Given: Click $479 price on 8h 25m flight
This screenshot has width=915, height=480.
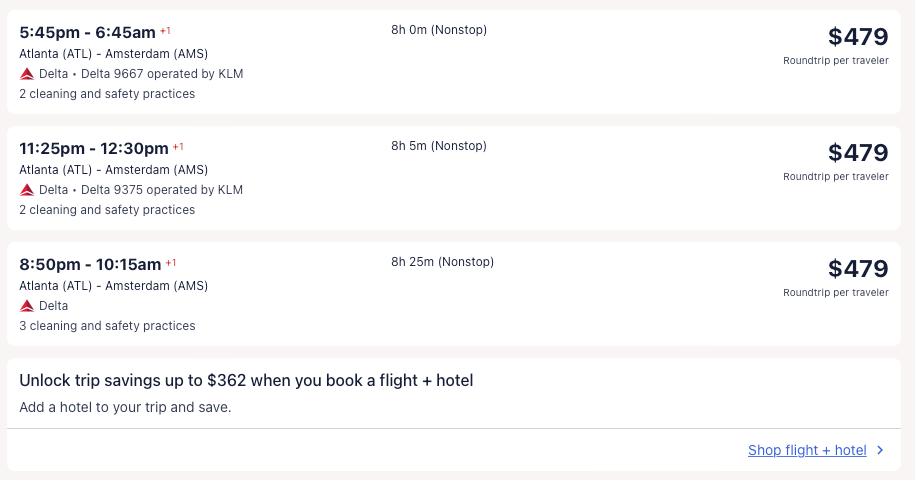Looking at the screenshot, I should tap(857, 269).
